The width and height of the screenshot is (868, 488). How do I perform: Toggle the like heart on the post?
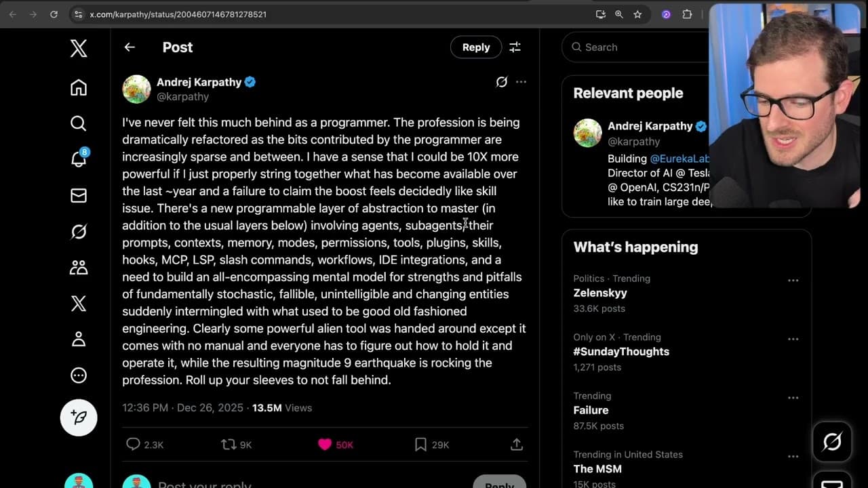(325, 445)
